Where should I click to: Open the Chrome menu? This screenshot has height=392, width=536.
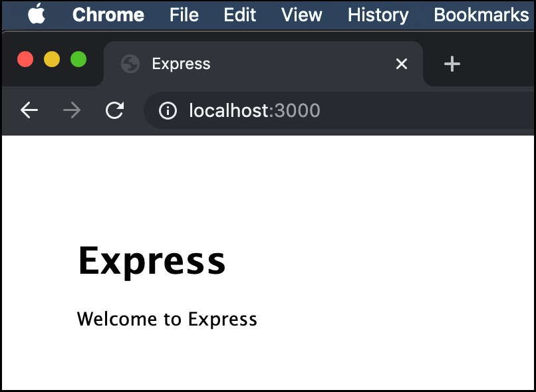pos(108,15)
